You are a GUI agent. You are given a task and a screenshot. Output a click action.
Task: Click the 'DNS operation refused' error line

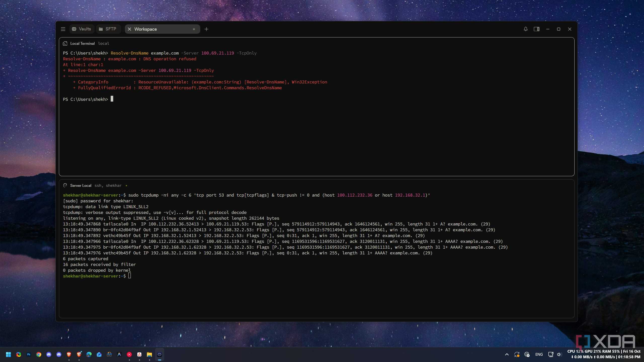coord(130,59)
